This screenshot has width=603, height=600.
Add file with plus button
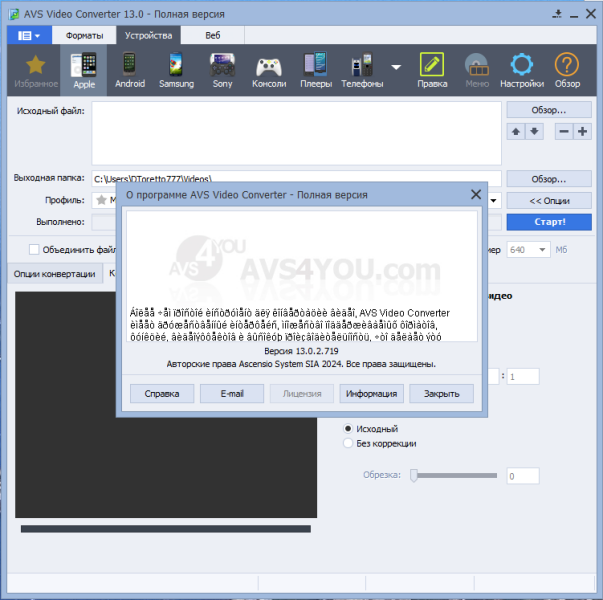582,132
